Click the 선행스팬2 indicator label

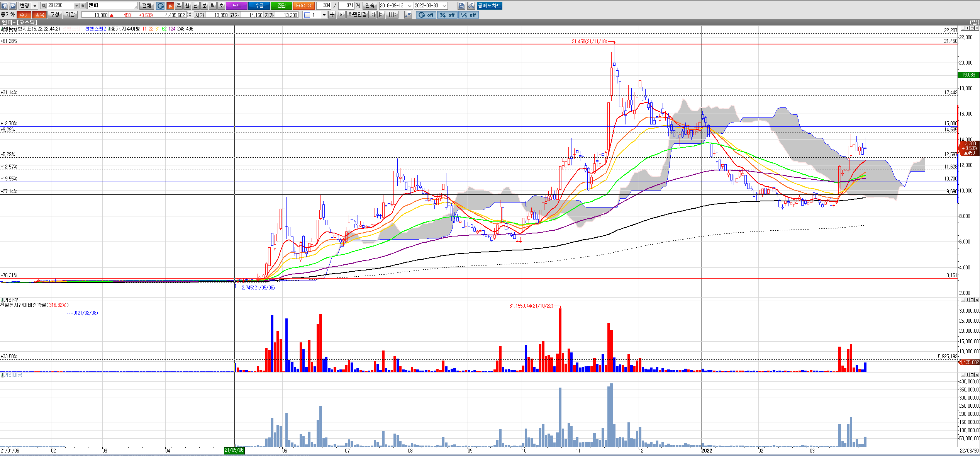click(x=95, y=29)
